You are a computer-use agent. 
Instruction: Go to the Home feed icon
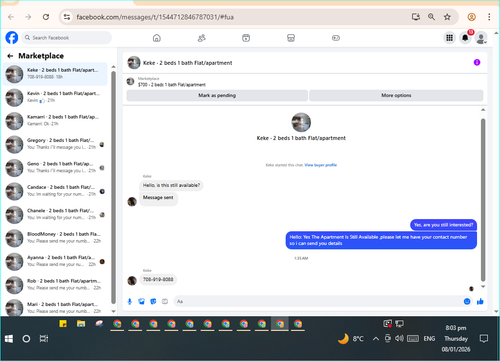157,38
